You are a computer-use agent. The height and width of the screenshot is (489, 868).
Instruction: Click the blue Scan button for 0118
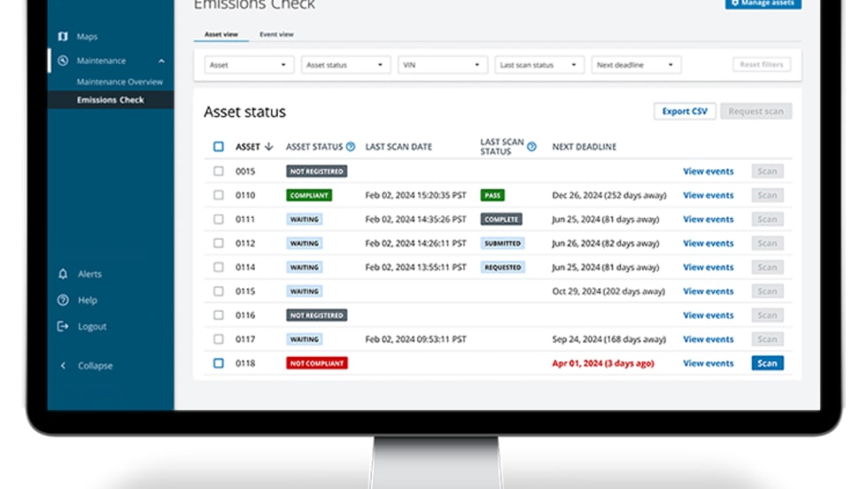[x=767, y=363]
